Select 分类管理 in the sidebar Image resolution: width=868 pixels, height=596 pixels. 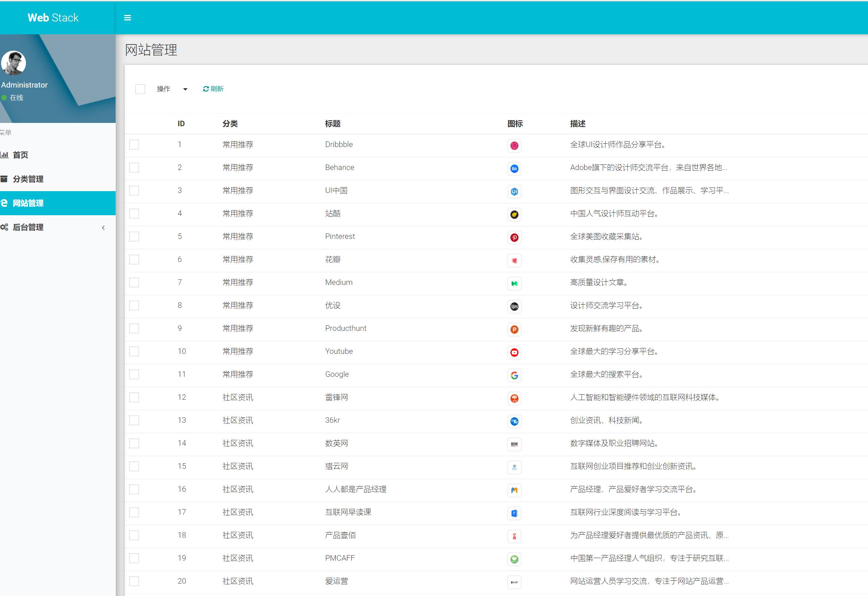click(28, 179)
